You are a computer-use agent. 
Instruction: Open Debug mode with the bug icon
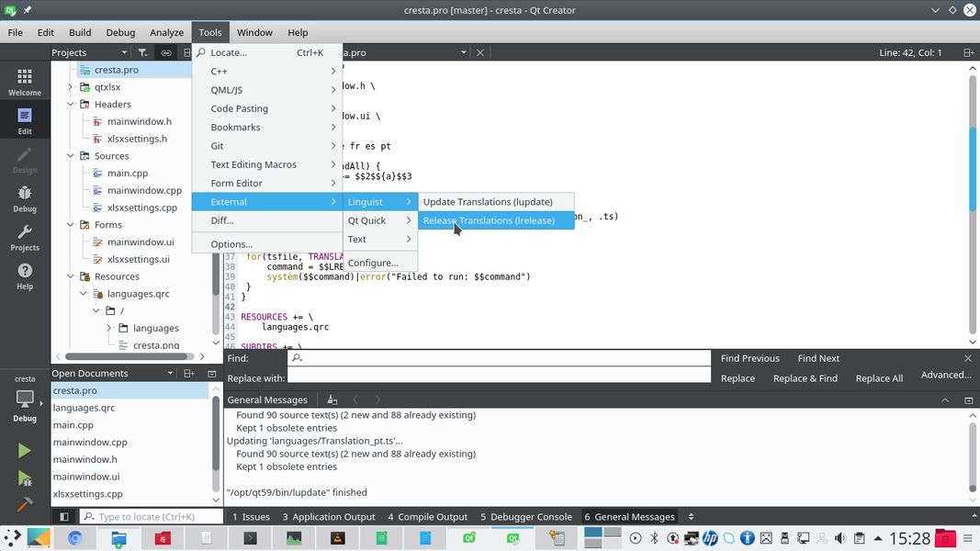coord(25,197)
